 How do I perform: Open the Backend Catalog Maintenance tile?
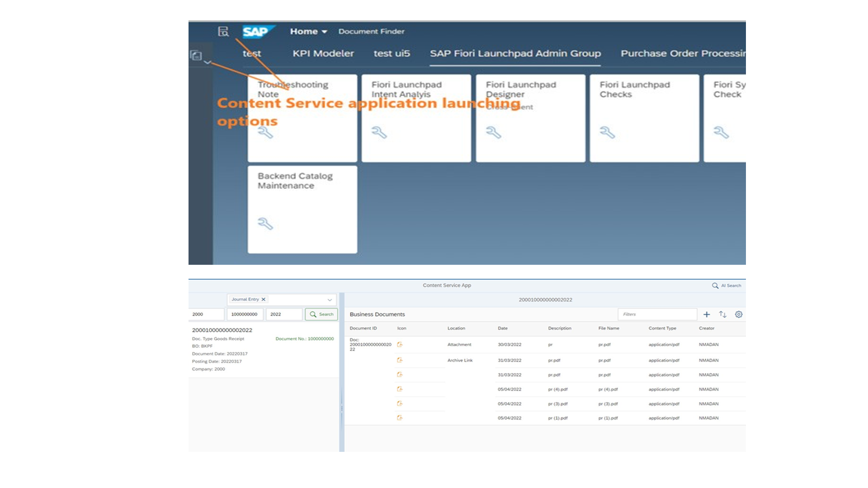pyautogui.click(x=302, y=209)
